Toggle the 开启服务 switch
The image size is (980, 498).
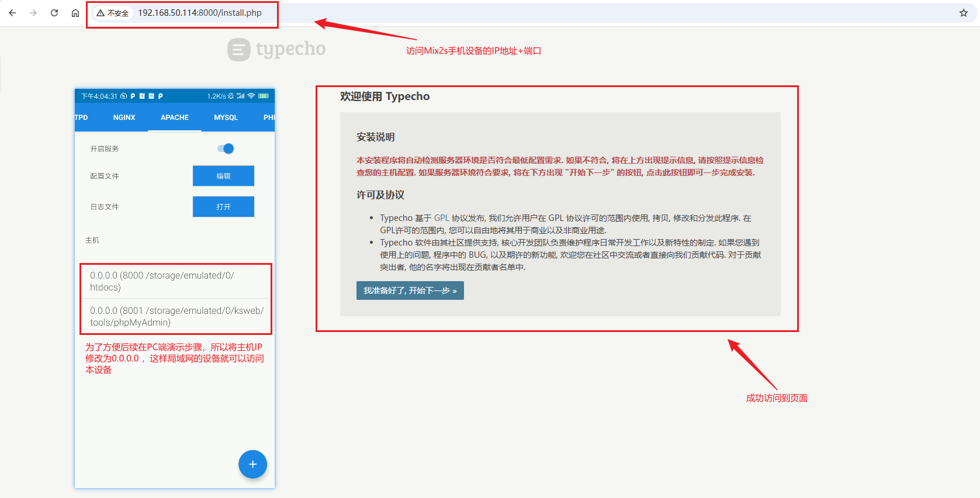click(226, 148)
